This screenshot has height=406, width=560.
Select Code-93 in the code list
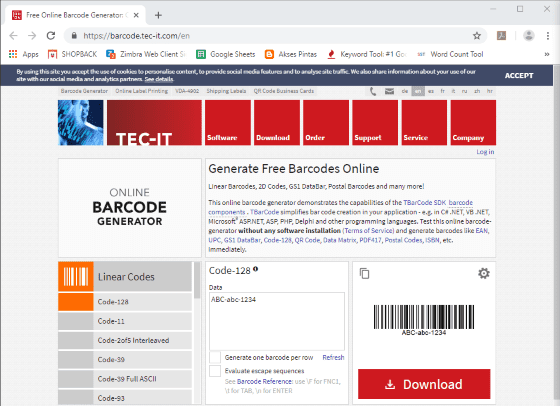(125, 397)
